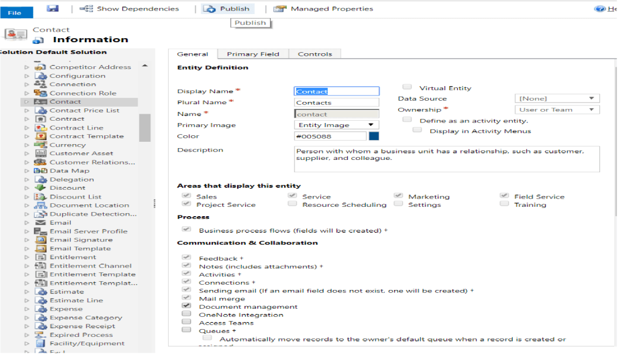The width and height of the screenshot is (644, 362).
Task: Open the Controls tab
Action: pyautogui.click(x=315, y=54)
